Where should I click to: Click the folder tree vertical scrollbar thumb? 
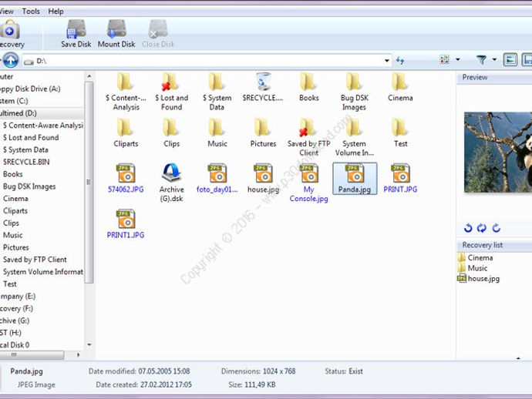pyautogui.click(x=89, y=182)
